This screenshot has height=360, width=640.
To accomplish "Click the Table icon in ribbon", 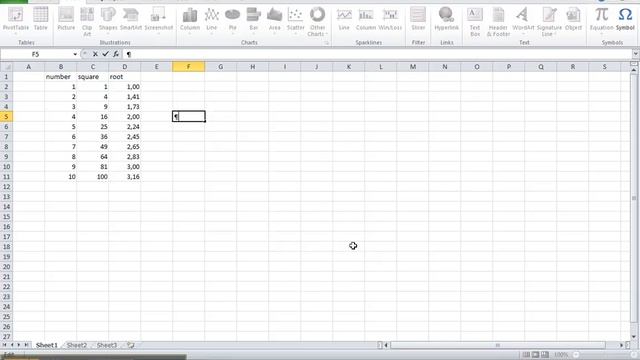I will 40,20.
